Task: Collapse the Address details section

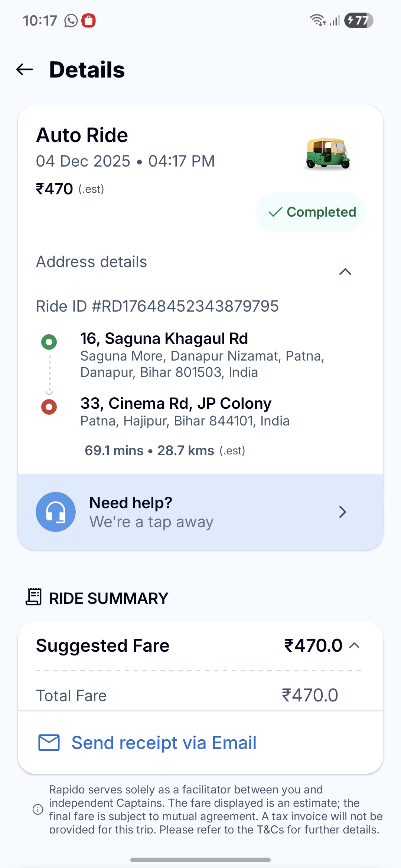Action: point(345,272)
